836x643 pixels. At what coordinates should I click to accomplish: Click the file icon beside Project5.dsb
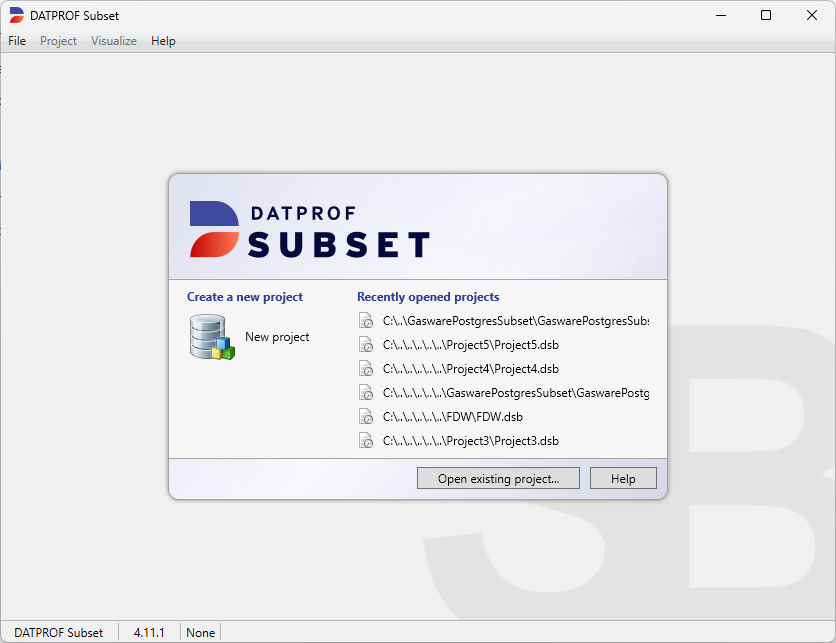point(365,344)
